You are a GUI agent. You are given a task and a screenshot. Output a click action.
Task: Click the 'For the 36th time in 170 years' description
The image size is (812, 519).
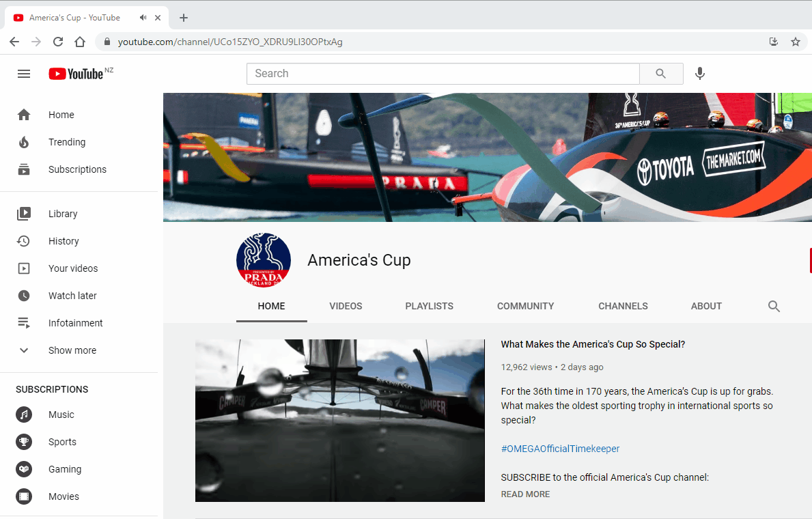click(x=637, y=406)
